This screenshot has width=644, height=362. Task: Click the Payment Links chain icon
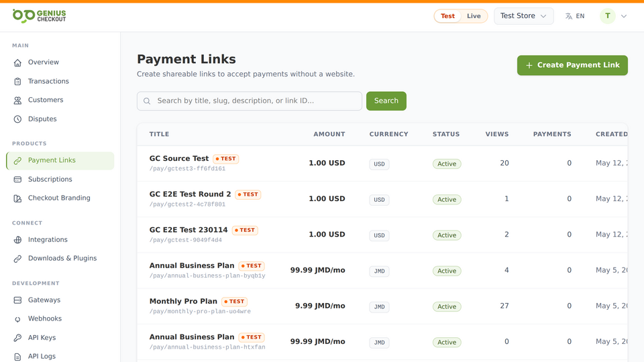tap(17, 160)
